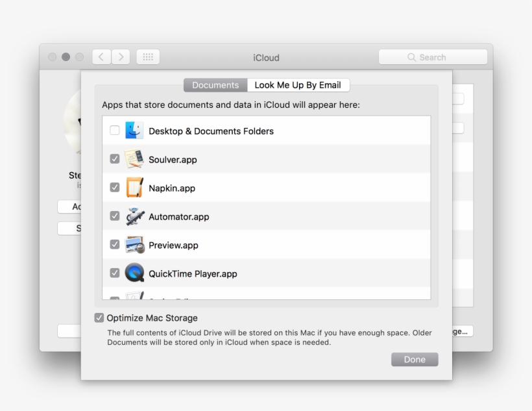Click the iCloud Drive icon at list bottom
This screenshot has width=532, height=411.
[136, 297]
